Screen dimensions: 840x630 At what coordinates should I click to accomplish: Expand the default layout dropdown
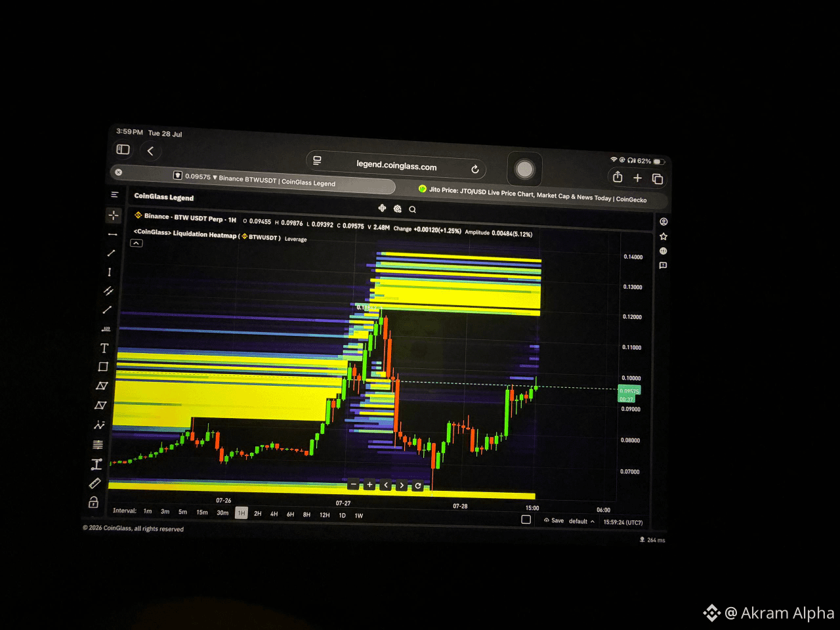point(581,521)
